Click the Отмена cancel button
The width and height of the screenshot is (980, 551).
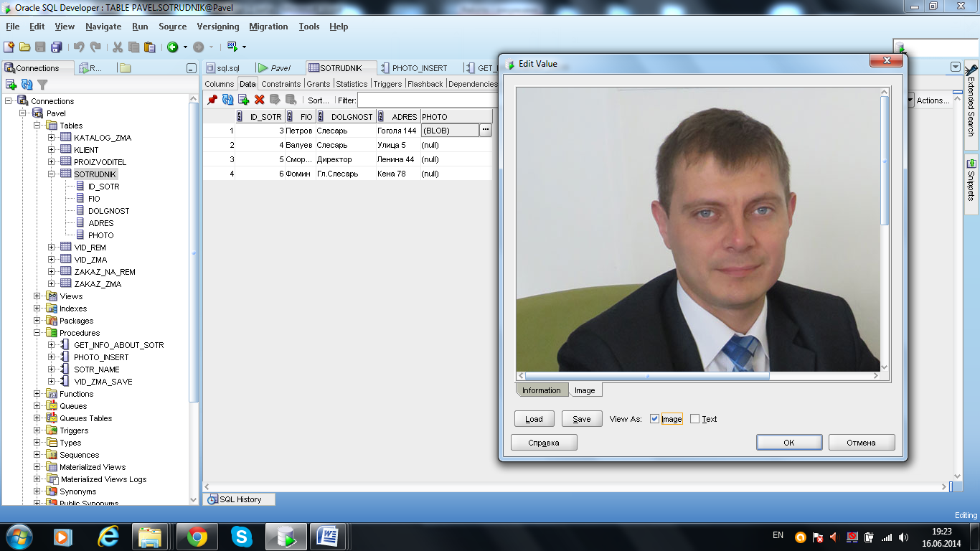click(x=862, y=443)
